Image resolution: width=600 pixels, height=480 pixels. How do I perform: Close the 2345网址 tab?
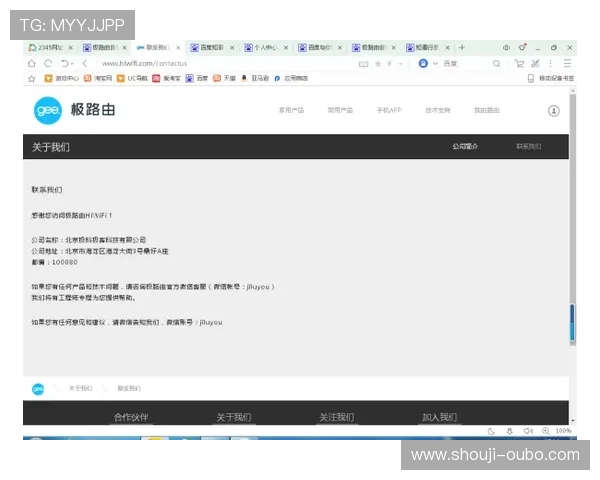click(x=70, y=48)
